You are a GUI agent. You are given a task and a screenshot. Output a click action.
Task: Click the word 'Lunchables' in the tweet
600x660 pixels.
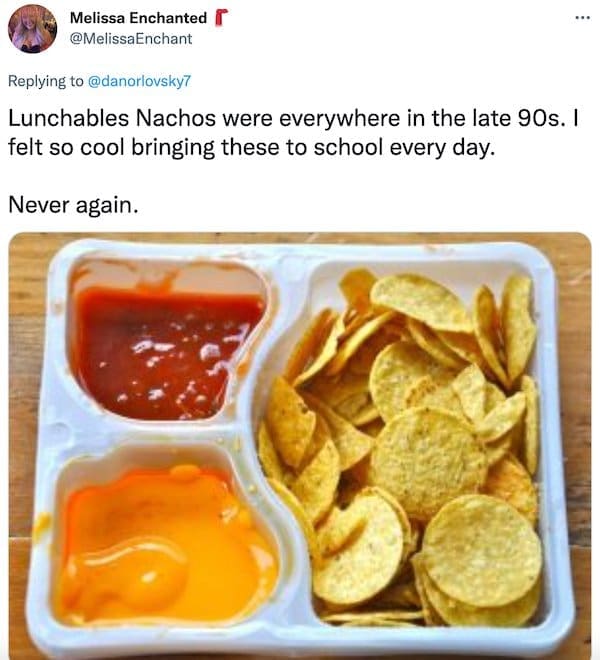[69, 118]
